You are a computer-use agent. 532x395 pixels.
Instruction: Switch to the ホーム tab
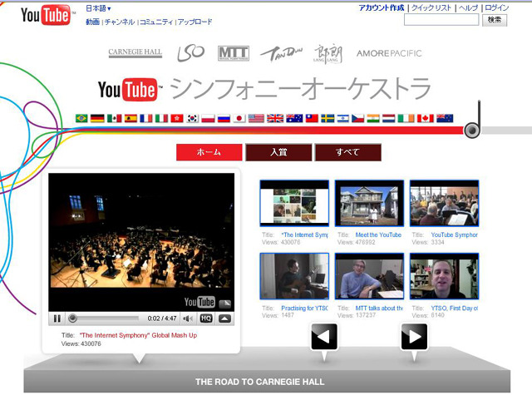tap(209, 152)
